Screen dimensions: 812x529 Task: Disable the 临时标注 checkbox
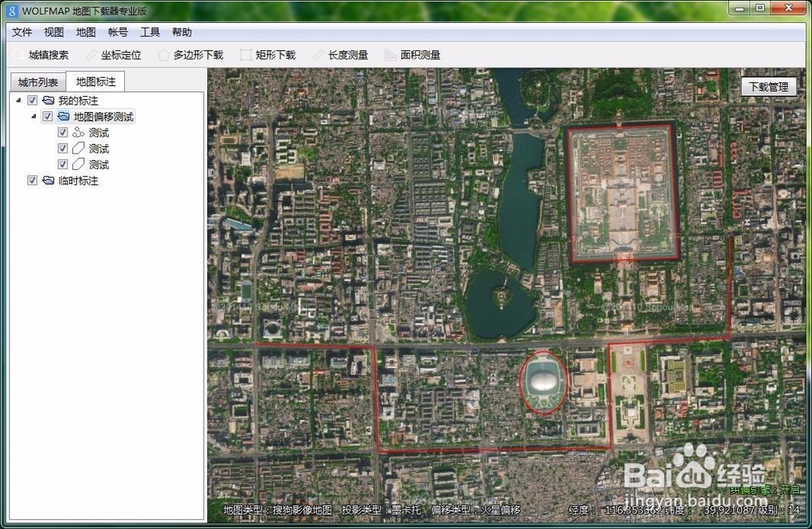point(32,180)
